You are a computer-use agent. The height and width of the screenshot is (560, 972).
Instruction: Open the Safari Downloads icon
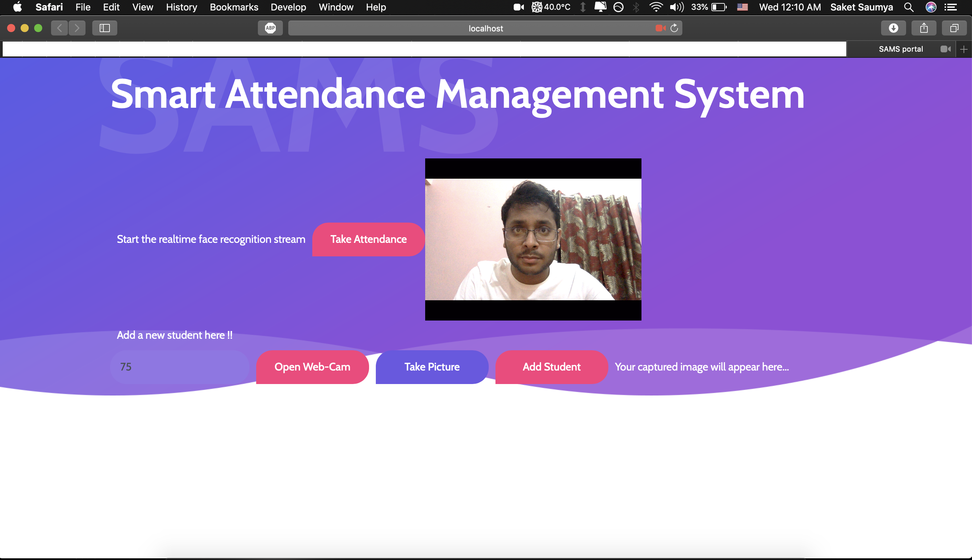coord(893,28)
